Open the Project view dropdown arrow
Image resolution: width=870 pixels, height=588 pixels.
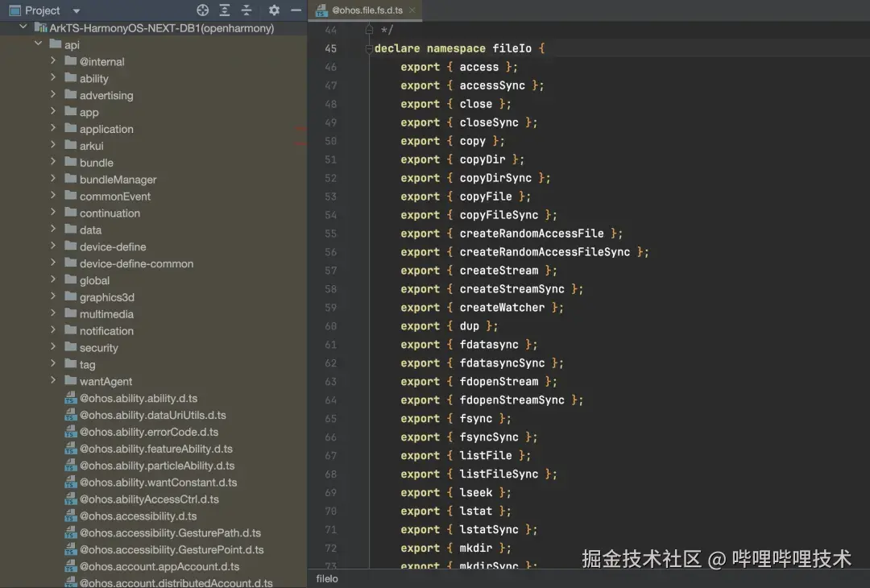[77, 10]
